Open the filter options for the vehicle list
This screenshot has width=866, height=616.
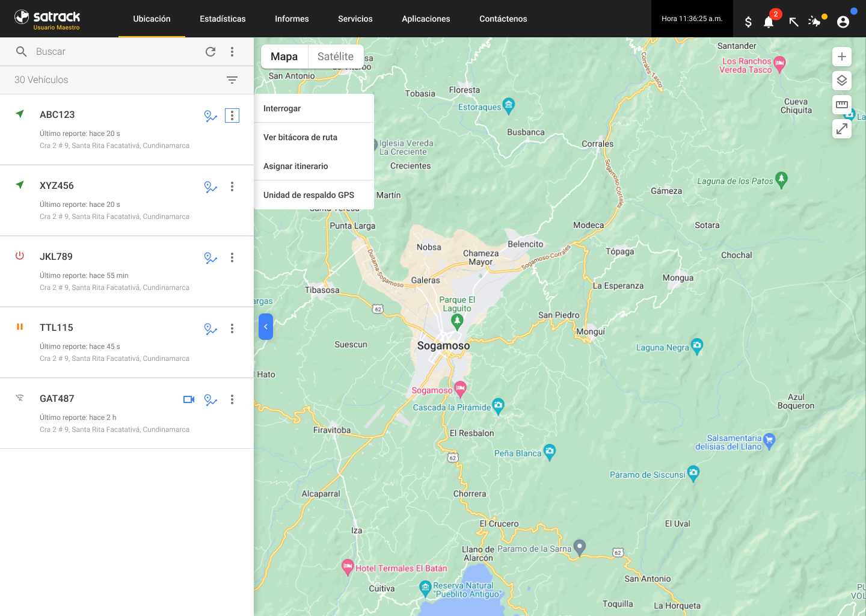[x=232, y=80]
